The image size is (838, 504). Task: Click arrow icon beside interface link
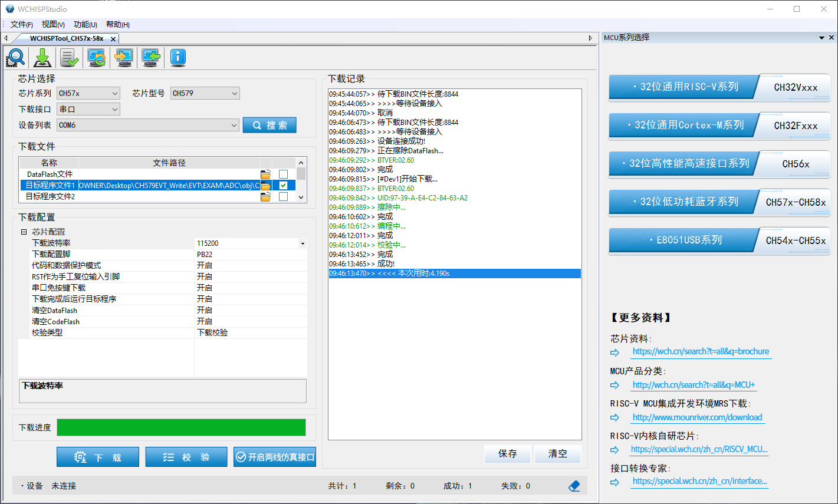pyautogui.click(x=615, y=482)
